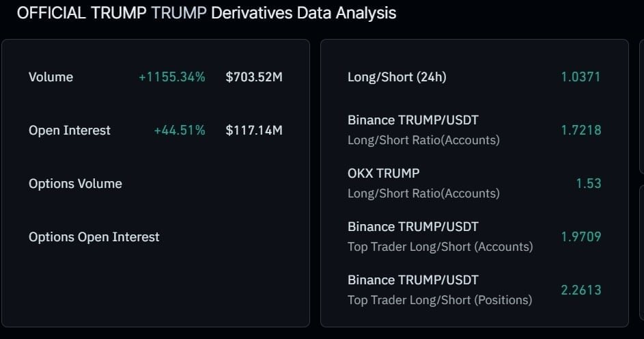The height and width of the screenshot is (339, 644).
Task: Click the gray TRUMP ticker in heading
Action: [179, 13]
